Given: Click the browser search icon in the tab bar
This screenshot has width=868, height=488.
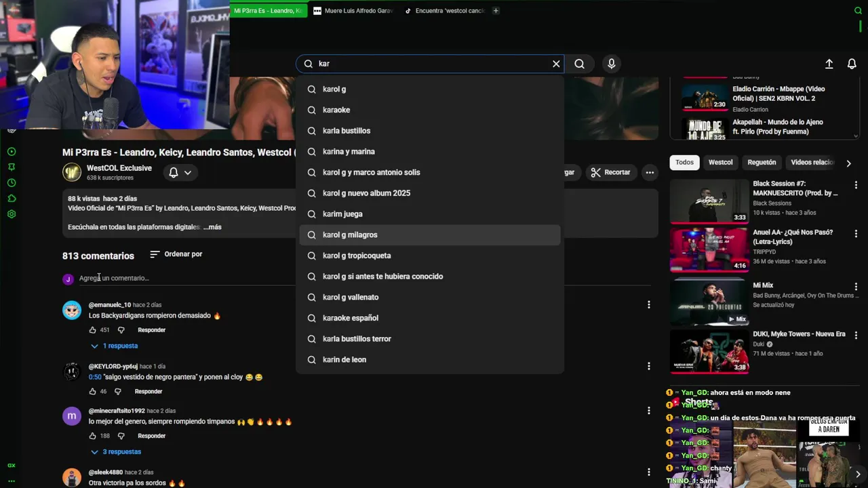Looking at the screenshot, I should coord(858,11).
